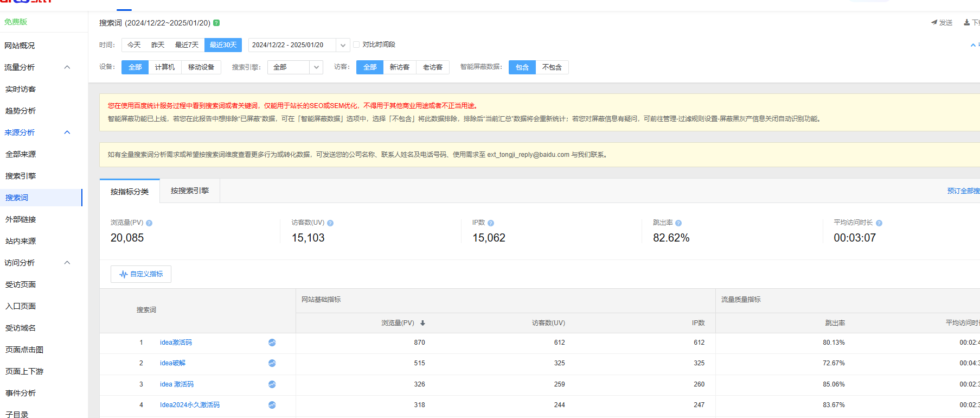980x418 pixels.
Task: Open the 搜索引擎 dropdown showing 全部
Action: 295,67
